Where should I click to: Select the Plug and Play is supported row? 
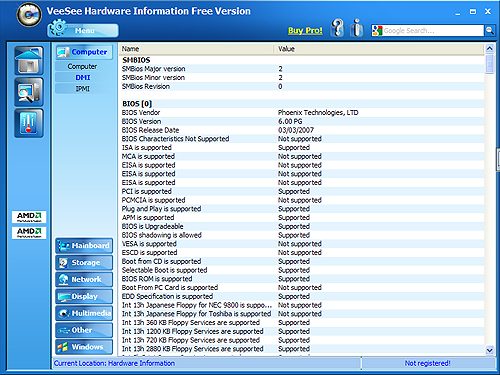pos(302,209)
